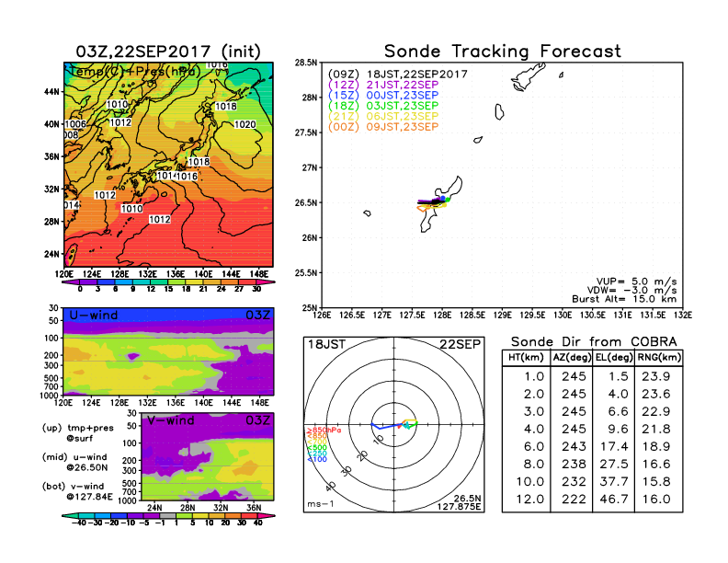Select the orange "(00Z) 09JST,23SEP" legend entry
Screen dimensions: 728x563
click(x=383, y=127)
